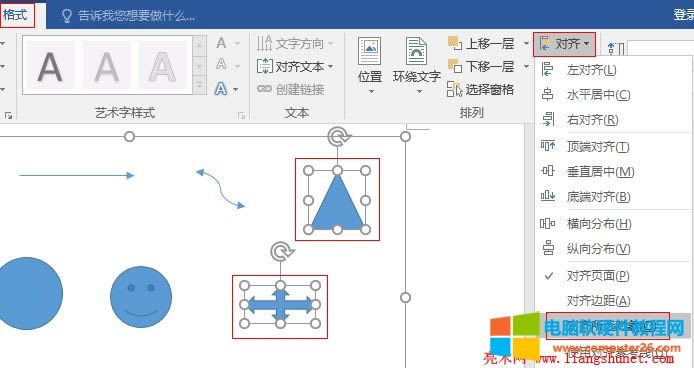This screenshot has height=368, width=694.
Task: Choose 右对齐(R) menu item
Action: pos(613,120)
